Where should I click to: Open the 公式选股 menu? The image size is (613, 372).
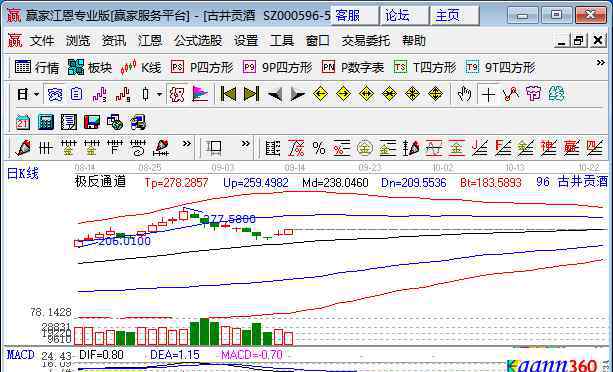click(x=198, y=40)
